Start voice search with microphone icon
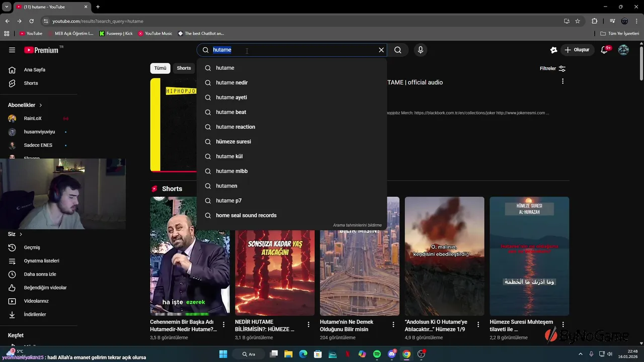 click(x=421, y=50)
